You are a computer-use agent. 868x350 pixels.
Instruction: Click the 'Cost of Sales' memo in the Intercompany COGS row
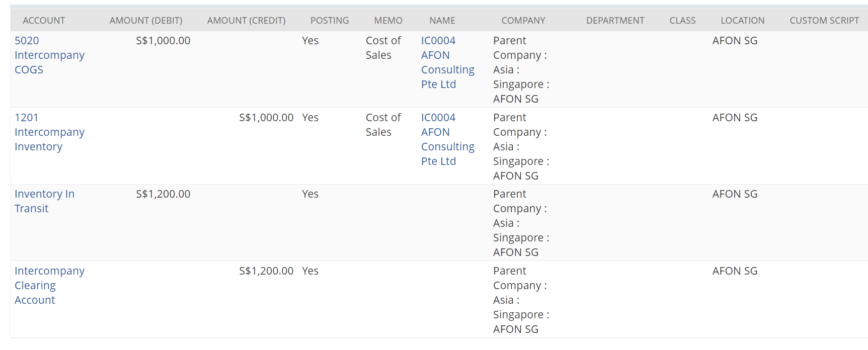[383, 48]
